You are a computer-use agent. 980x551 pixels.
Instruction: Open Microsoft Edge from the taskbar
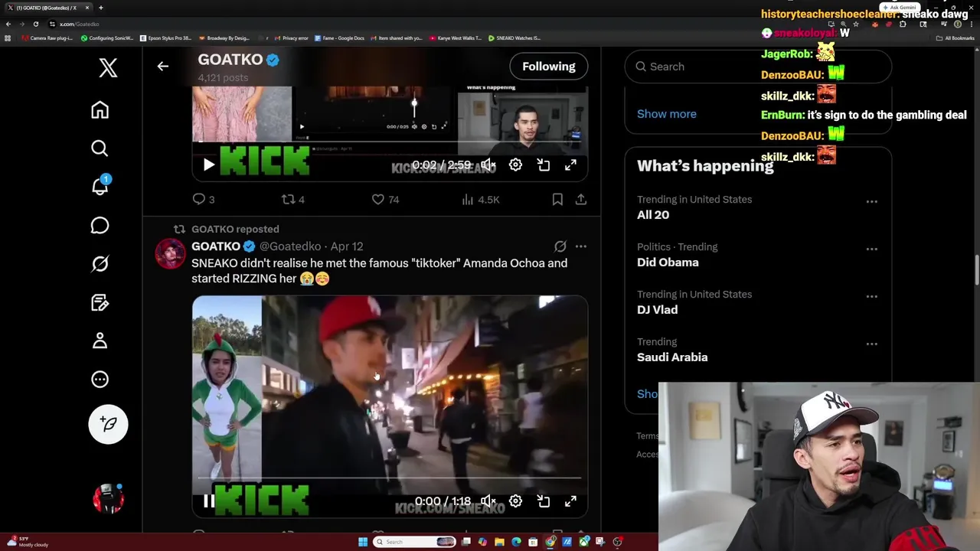tap(516, 542)
